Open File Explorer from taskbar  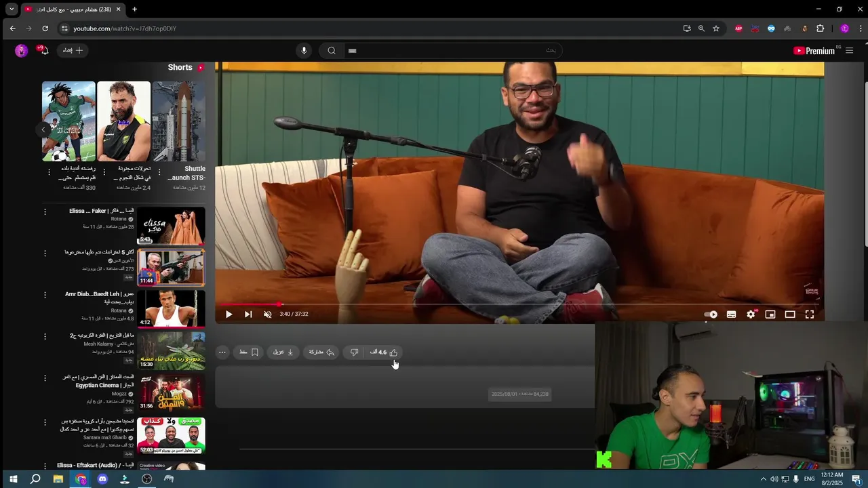58,479
